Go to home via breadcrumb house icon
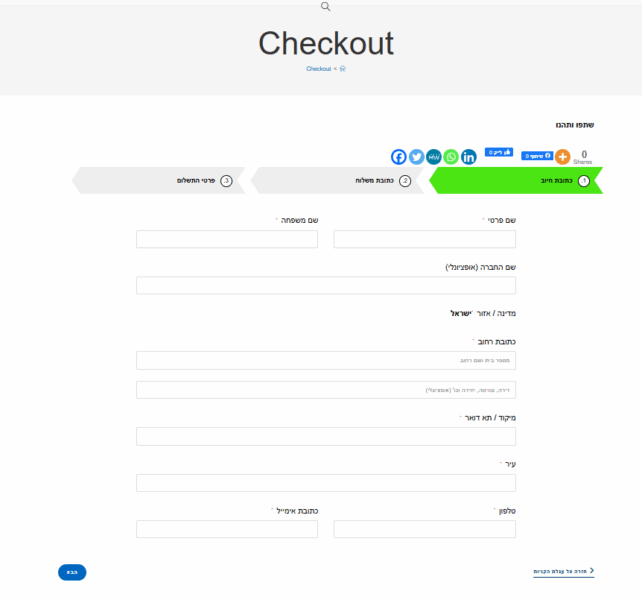The width and height of the screenshot is (642, 600). pyautogui.click(x=343, y=69)
